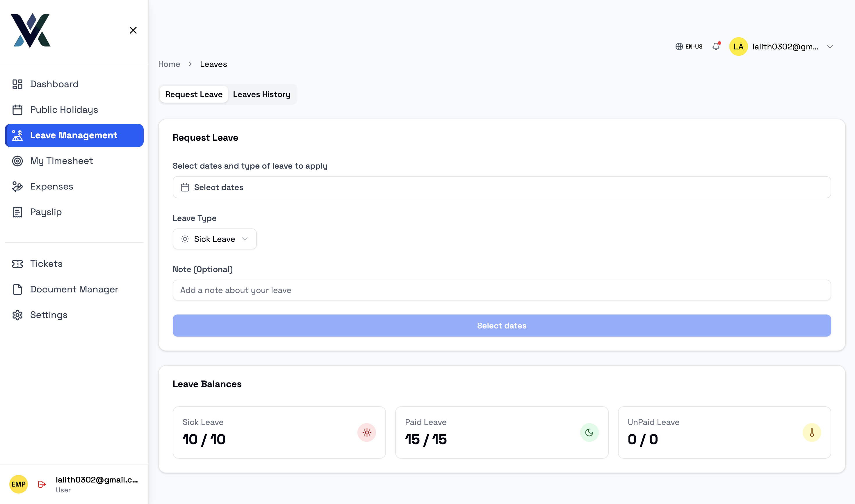Open the Expenses section
This screenshot has width=855, height=504.
pyautogui.click(x=51, y=186)
